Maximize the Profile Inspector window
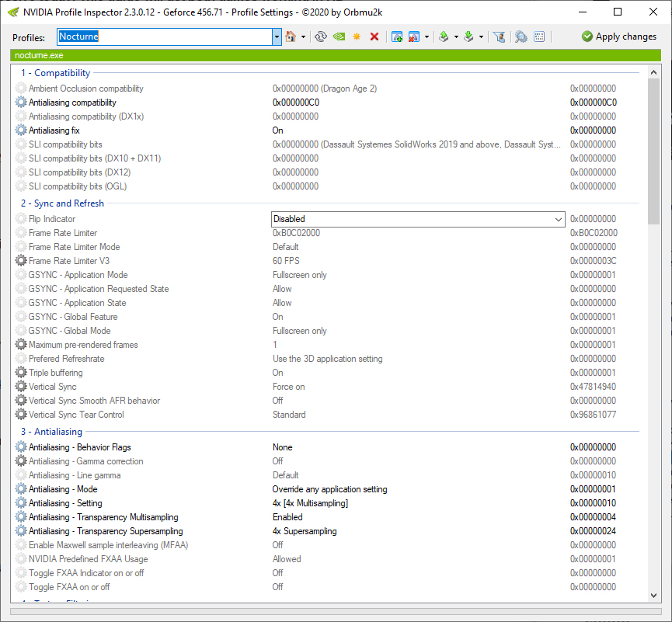The image size is (672, 622). 618,12
